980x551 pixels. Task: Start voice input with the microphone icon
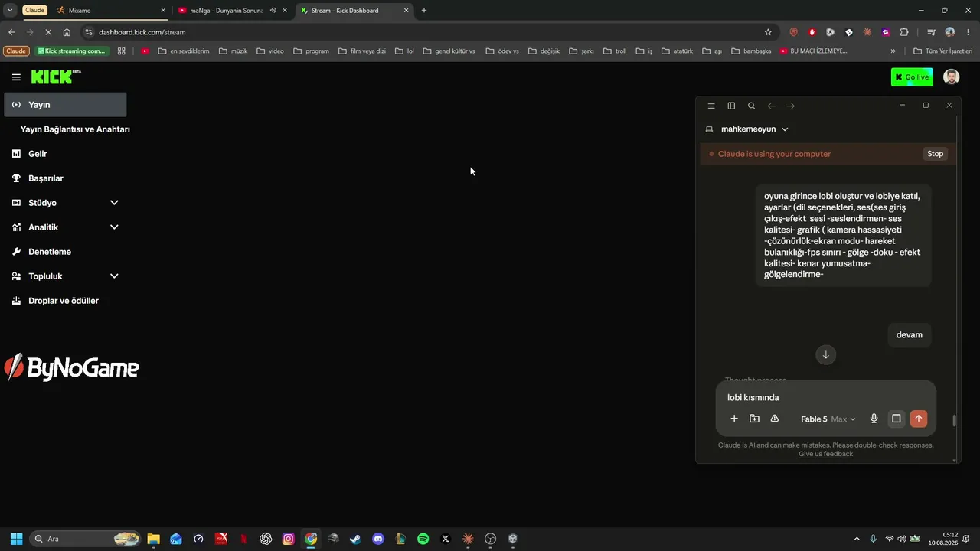pos(874,419)
